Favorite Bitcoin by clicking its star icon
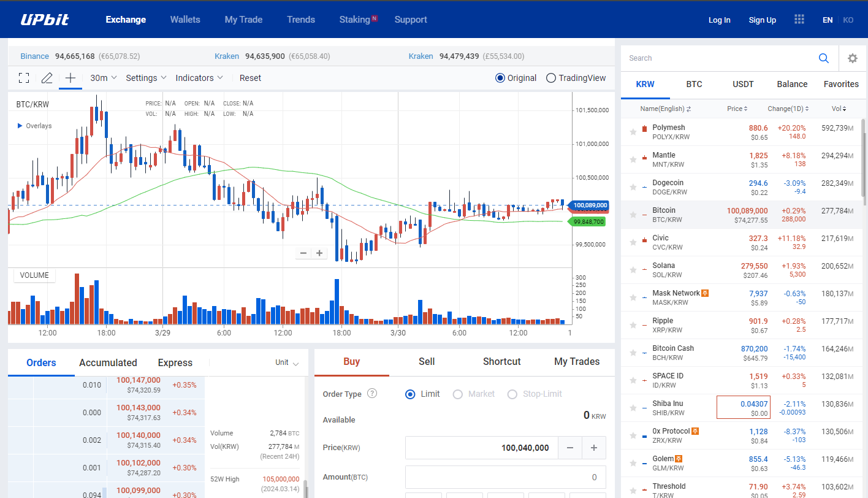 633,214
